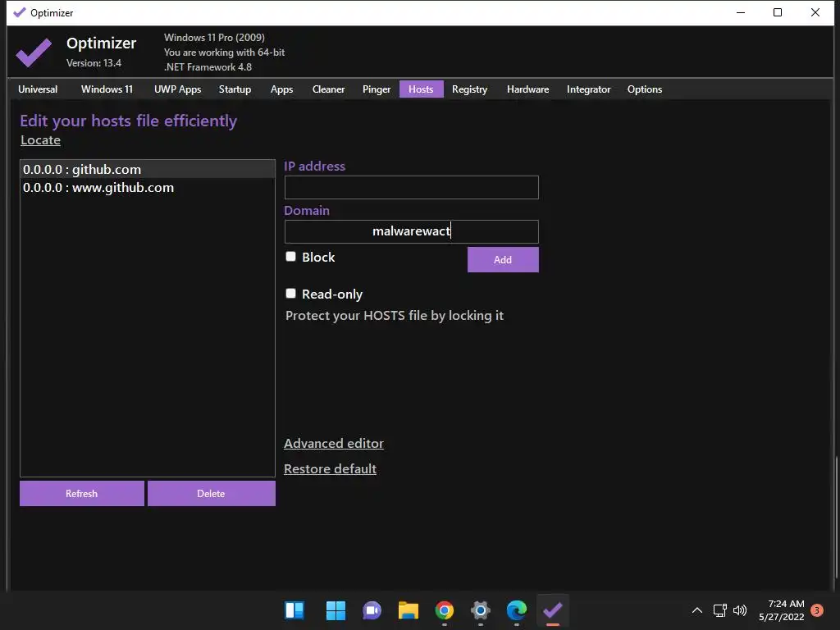Switch to the Universal tab
Image resolution: width=840 pixels, height=630 pixels.
pyautogui.click(x=38, y=89)
